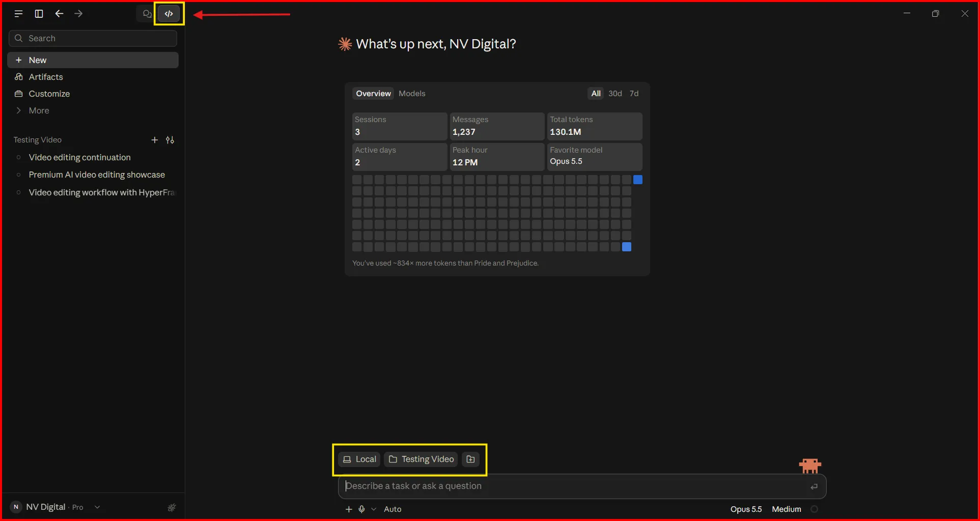Go back with the left arrow

(x=59, y=14)
